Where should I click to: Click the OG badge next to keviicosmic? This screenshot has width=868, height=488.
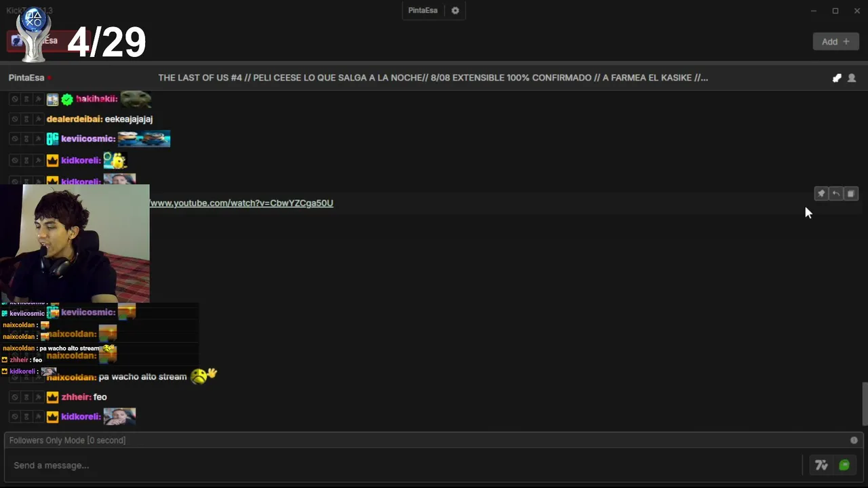click(52, 139)
